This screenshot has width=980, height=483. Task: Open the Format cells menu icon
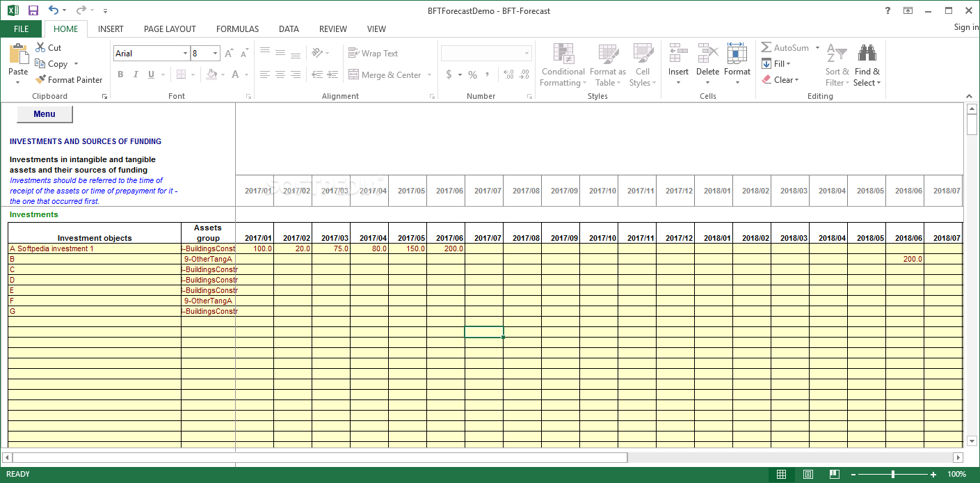pos(737,53)
